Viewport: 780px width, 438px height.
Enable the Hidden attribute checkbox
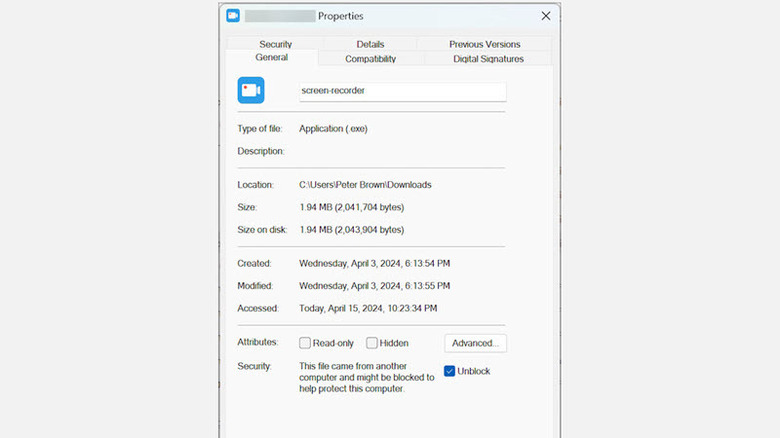pyautogui.click(x=372, y=343)
